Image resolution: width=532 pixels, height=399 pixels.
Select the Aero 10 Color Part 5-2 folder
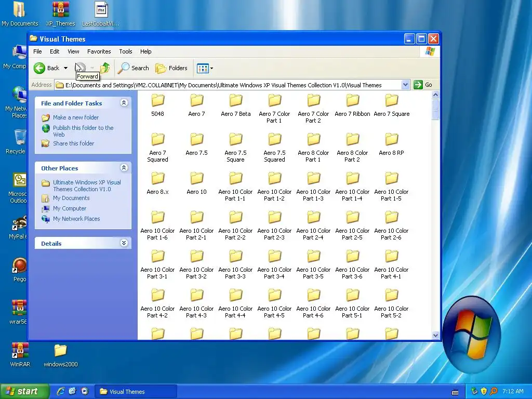[x=392, y=303]
